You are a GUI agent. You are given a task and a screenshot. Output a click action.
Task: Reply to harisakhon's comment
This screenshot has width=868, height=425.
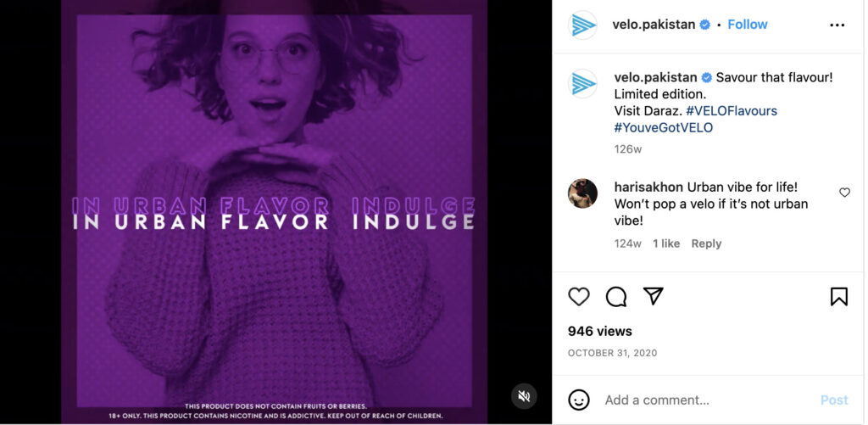pyautogui.click(x=706, y=243)
